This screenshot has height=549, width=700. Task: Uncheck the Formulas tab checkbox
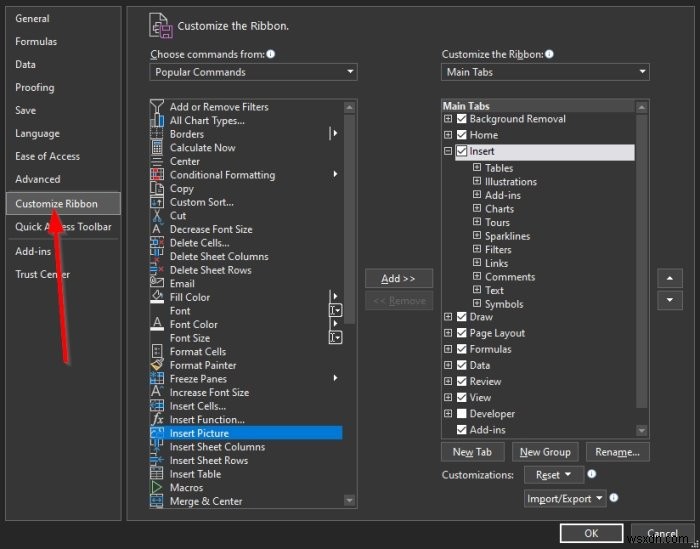[462, 349]
